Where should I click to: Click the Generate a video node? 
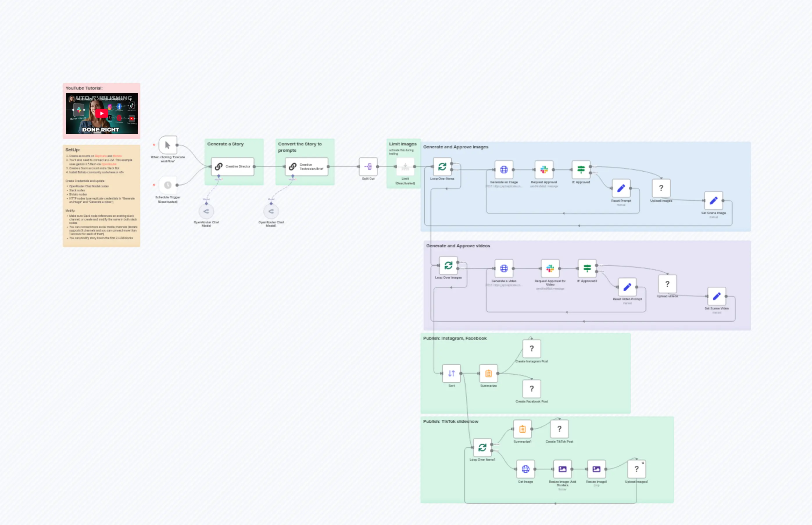click(x=504, y=269)
